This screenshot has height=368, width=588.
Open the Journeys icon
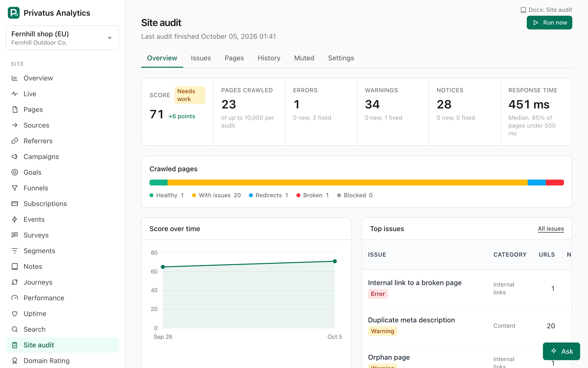coord(15,282)
